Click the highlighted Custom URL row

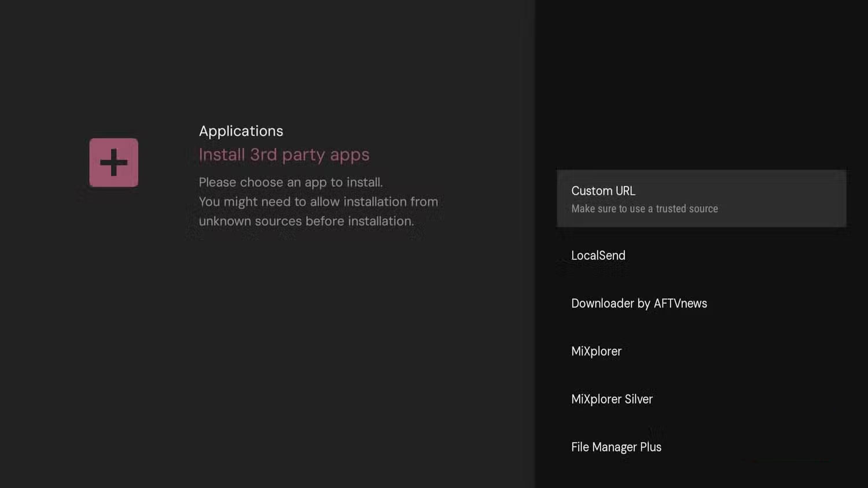[x=701, y=198]
